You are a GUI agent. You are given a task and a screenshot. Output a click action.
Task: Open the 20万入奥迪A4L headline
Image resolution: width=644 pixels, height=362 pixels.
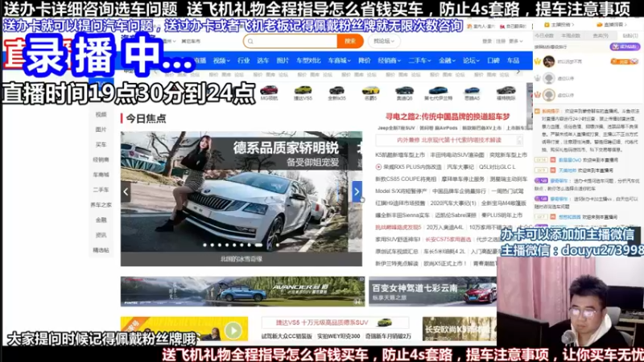445,228
